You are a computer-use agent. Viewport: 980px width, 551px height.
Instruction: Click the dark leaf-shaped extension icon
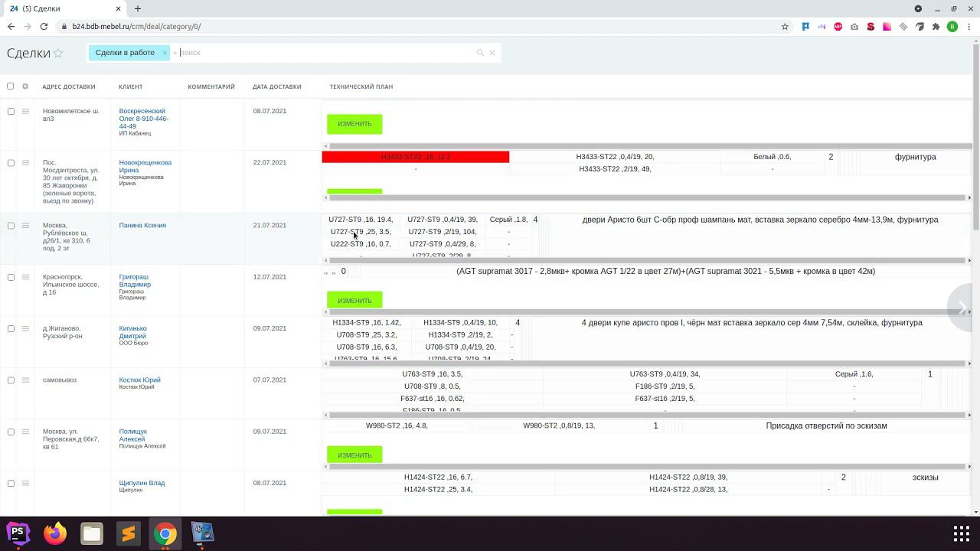920,26
